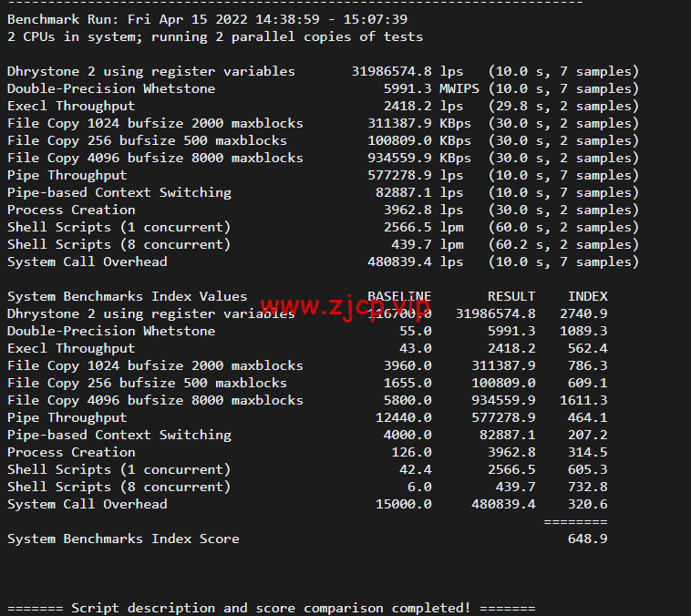Screen dimensions: 691x616
Task: Click the baseline value 5800.0
Action: pyautogui.click(x=407, y=400)
